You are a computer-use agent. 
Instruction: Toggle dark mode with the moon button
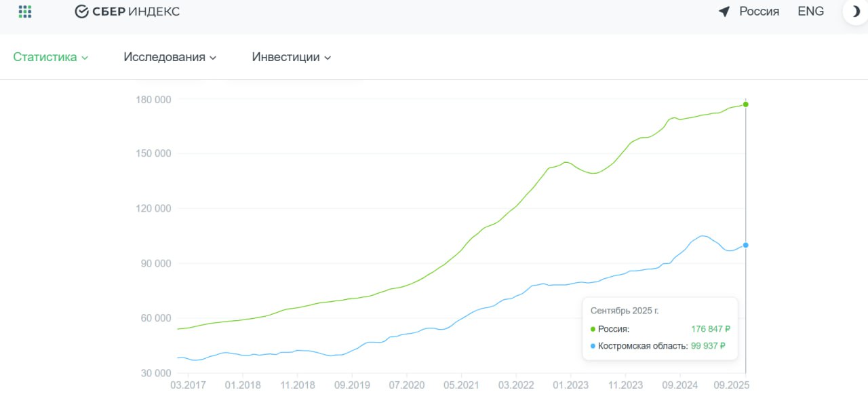coord(854,12)
